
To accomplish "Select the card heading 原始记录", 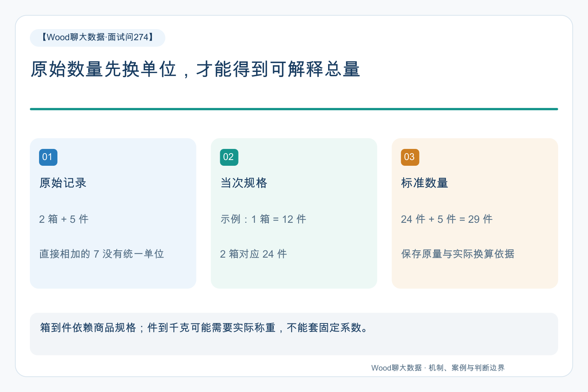I will [63, 183].
